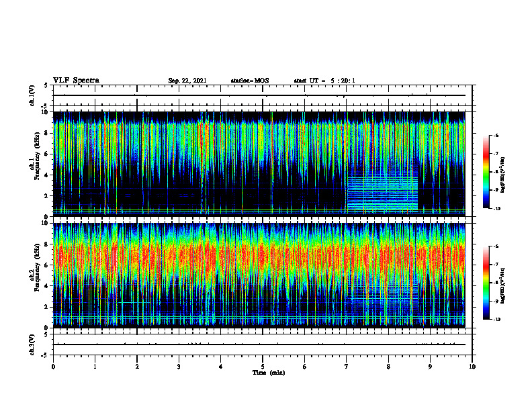Screen dimensions: 532x411
Task: Click the time axis tick label "5"
Action: [x=263, y=367]
